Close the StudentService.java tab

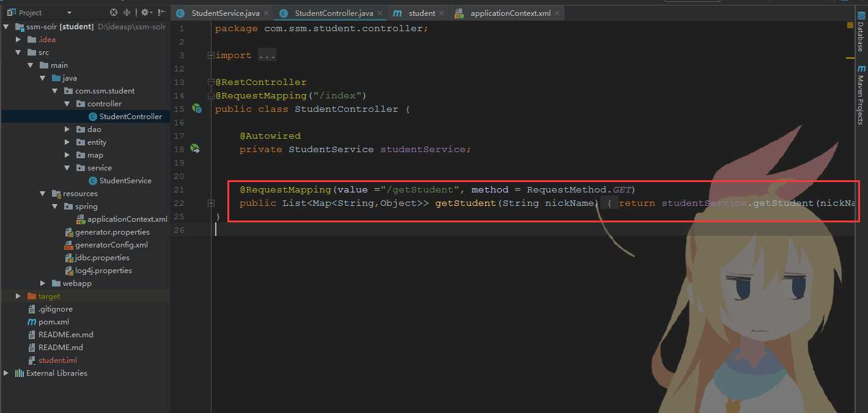266,13
